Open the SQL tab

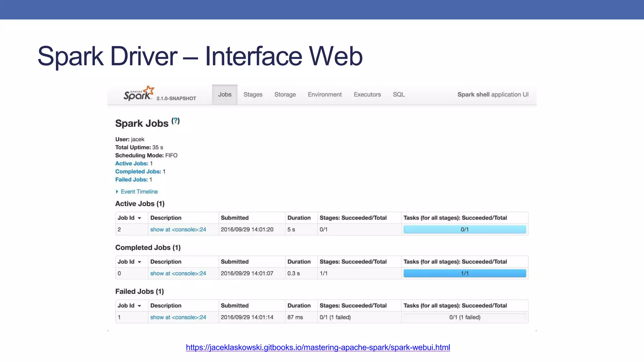pos(399,95)
